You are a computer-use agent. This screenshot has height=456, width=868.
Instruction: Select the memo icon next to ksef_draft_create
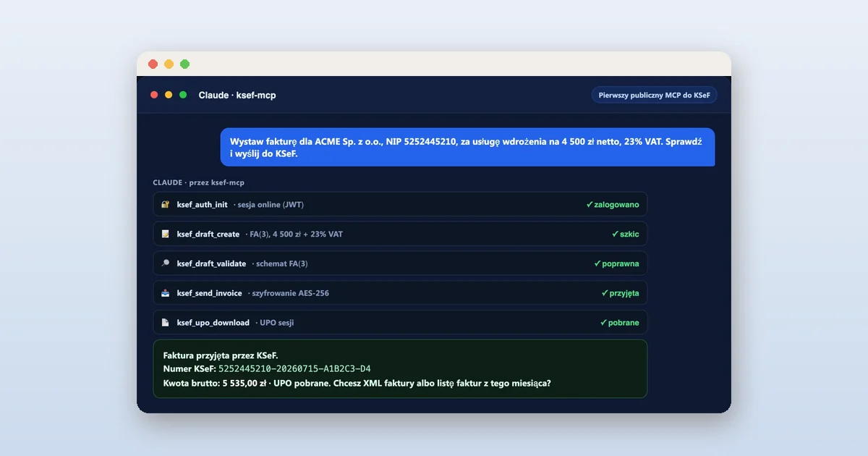coord(166,235)
